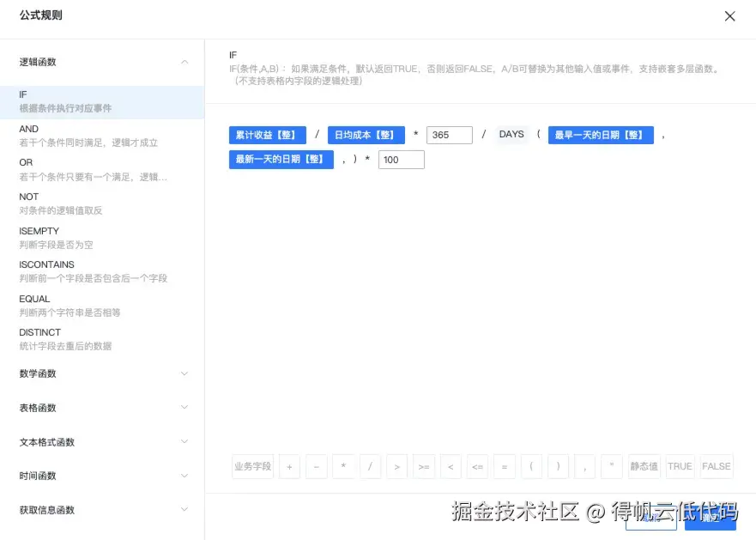756x540 pixels.
Task: Toggle the FALSE constant
Action: (x=716, y=466)
